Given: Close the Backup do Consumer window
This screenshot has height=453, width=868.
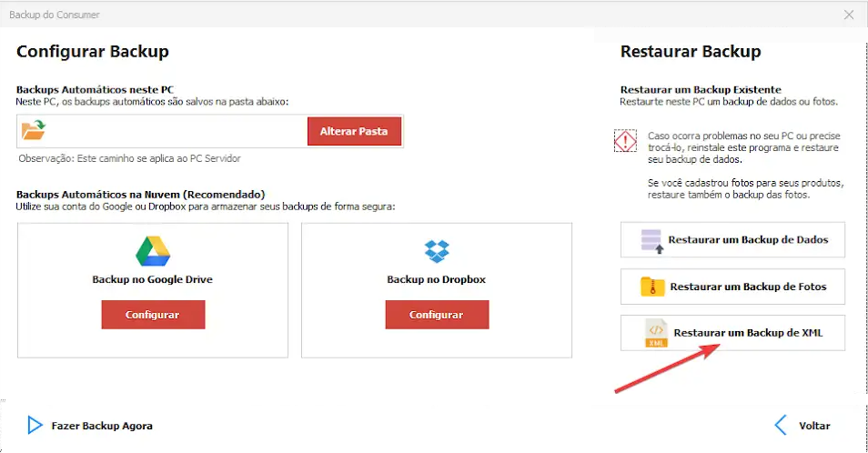Looking at the screenshot, I should [849, 15].
